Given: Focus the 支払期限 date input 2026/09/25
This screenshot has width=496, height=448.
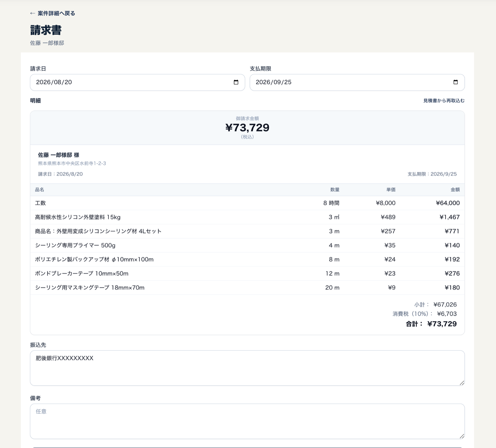Looking at the screenshot, I should pos(357,82).
